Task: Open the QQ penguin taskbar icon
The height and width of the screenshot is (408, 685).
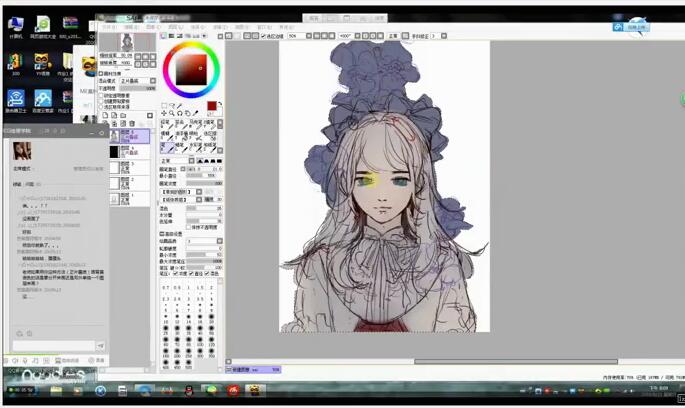Action: pyautogui.click(x=189, y=390)
